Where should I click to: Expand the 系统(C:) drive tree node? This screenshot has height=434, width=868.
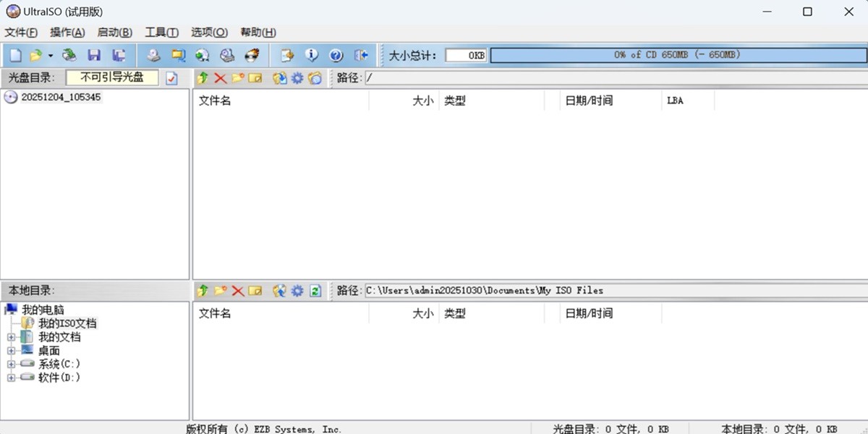pyautogui.click(x=11, y=364)
